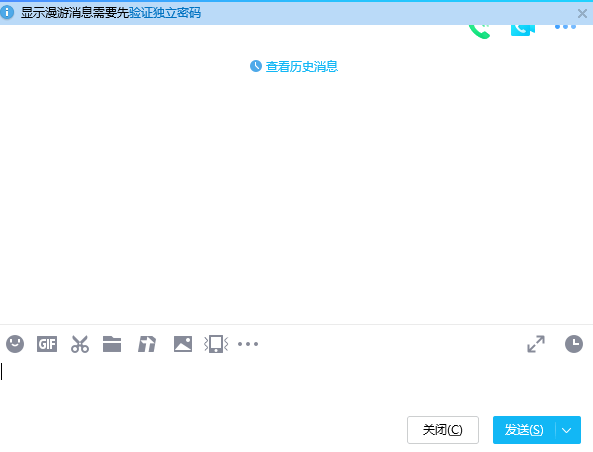
Task: Open the GIF sticker panel
Action: pyautogui.click(x=47, y=344)
